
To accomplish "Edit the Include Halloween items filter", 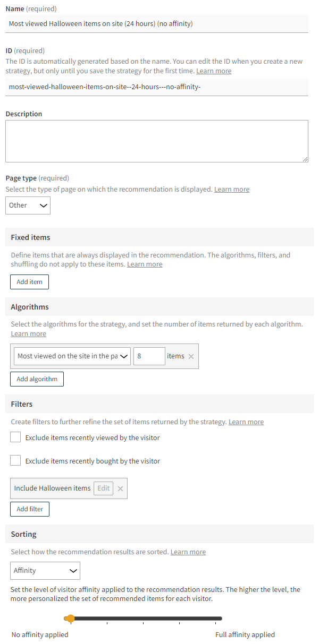I will (x=103, y=488).
